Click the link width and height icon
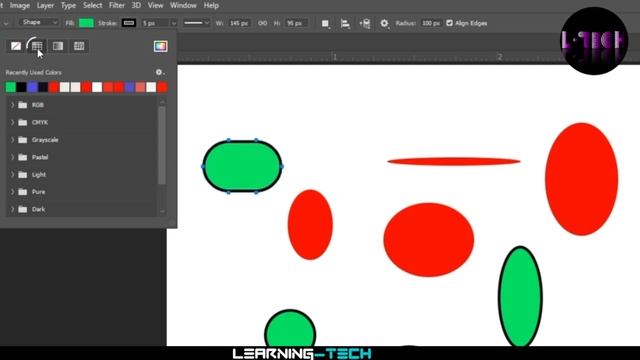 [262, 23]
